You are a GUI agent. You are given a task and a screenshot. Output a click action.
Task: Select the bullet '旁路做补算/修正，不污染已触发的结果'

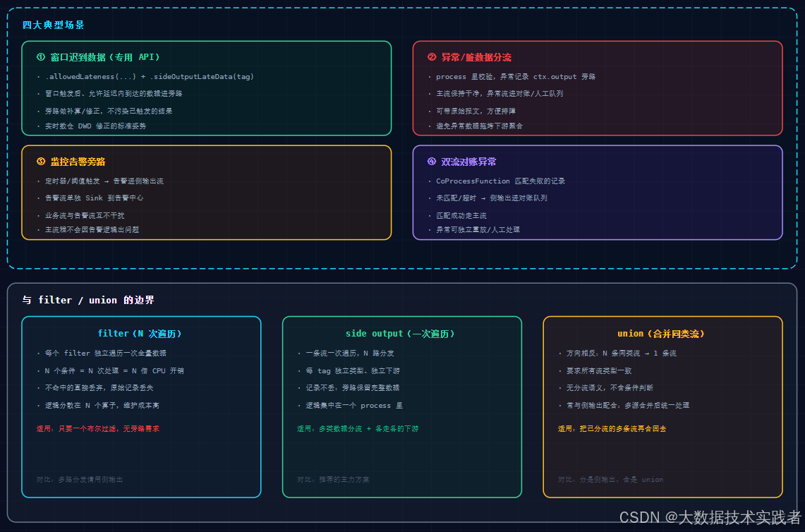click(109, 111)
